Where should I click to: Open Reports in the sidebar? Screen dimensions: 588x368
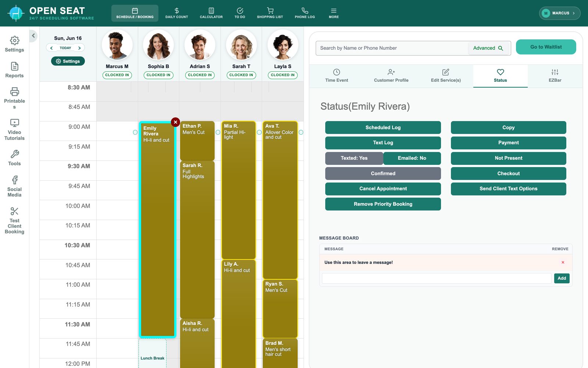coord(14,70)
